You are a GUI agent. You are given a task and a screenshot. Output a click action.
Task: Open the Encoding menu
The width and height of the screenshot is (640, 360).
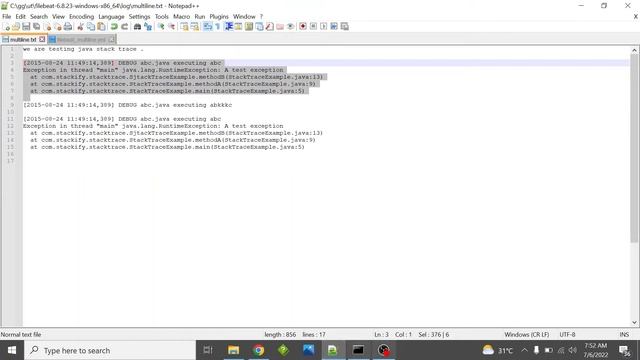81,17
